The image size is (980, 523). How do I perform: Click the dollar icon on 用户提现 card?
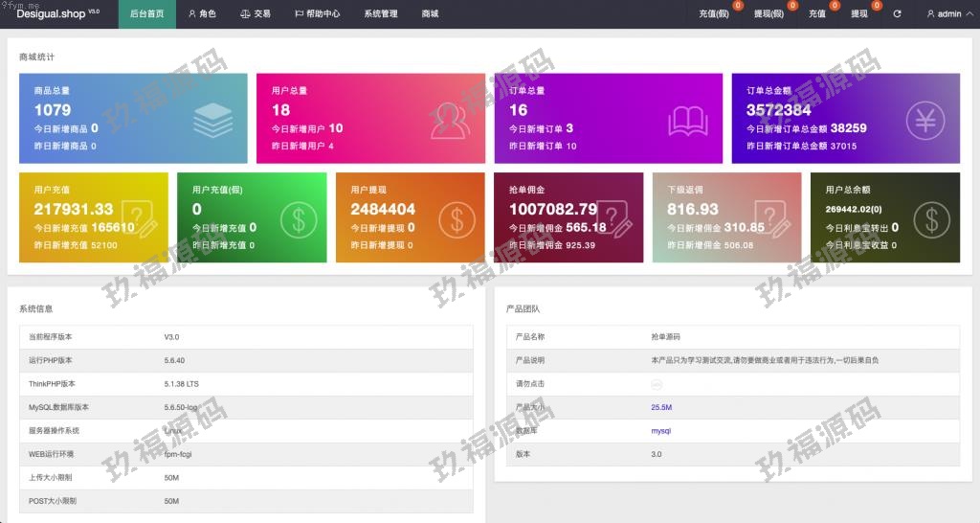click(x=457, y=220)
